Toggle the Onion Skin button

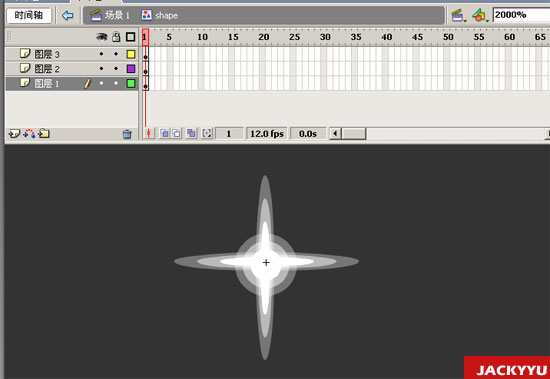[164, 133]
